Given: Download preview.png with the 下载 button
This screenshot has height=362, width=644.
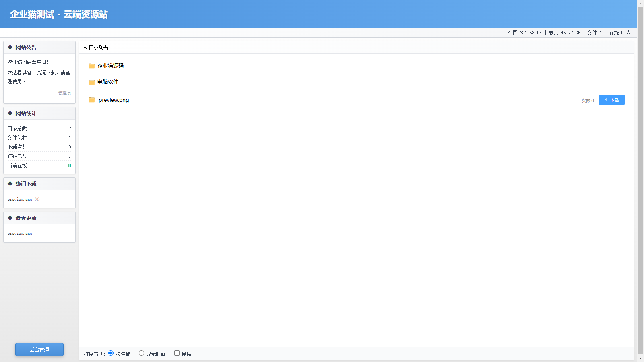Looking at the screenshot, I should pos(611,100).
